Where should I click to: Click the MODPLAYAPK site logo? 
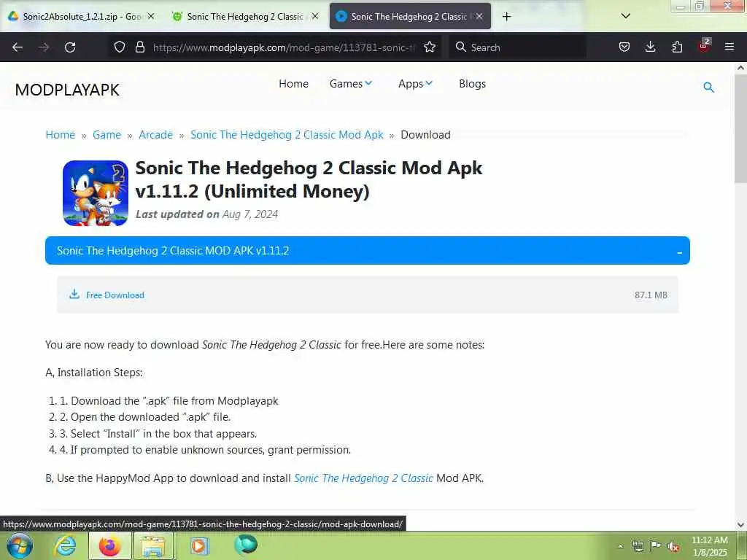click(67, 90)
